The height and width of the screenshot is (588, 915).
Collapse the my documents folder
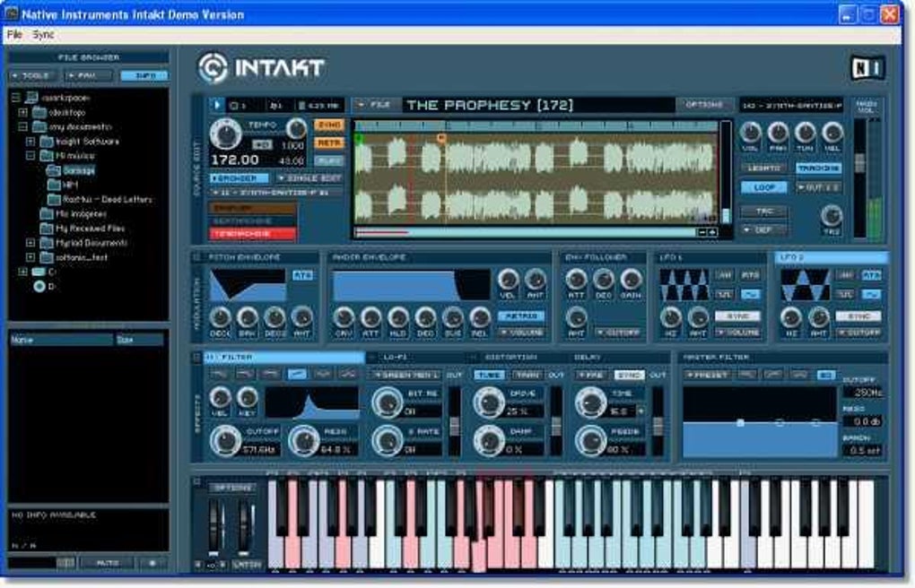22,126
